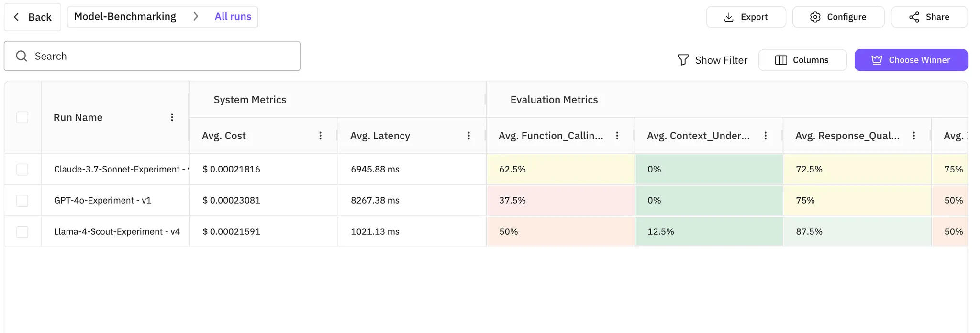This screenshot has height=333, width=980.
Task: Tick the checkbox for Claude-3.7-Sonnet-Experiment run
Action: 22,170
